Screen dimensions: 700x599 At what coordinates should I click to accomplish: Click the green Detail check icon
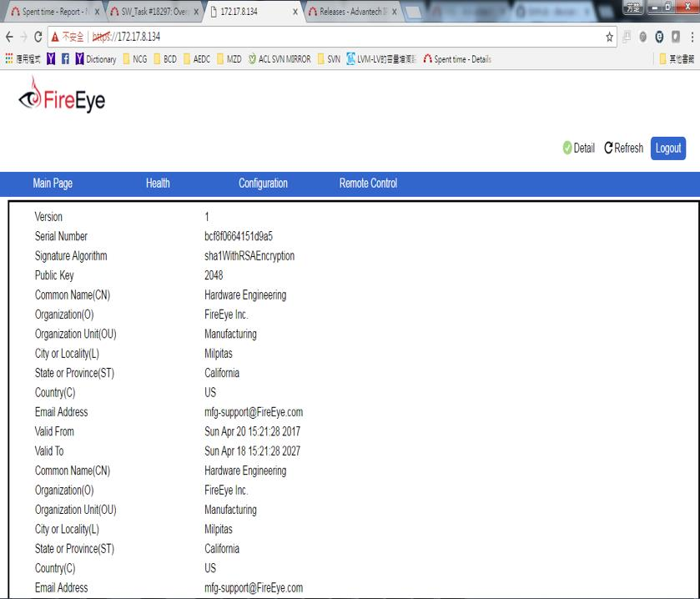point(567,148)
